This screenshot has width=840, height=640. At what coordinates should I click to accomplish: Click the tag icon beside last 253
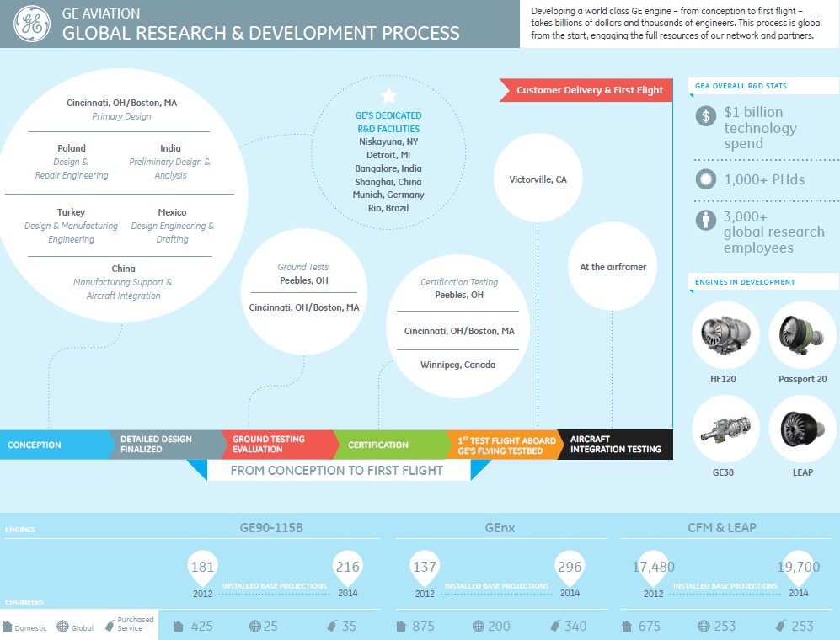(781, 626)
